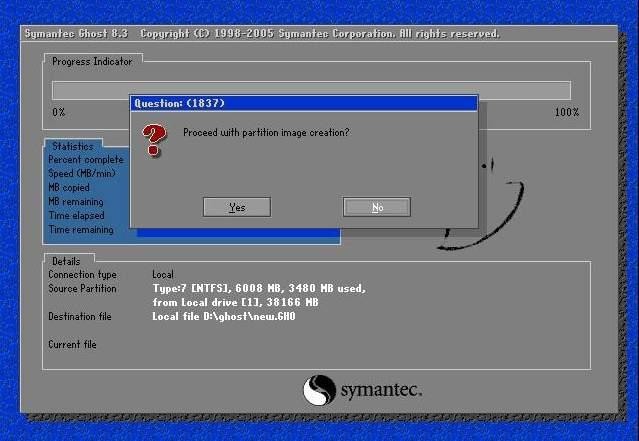Click the red question mark icon
The height and width of the screenshot is (441, 639).
pyautogui.click(x=153, y=140)
